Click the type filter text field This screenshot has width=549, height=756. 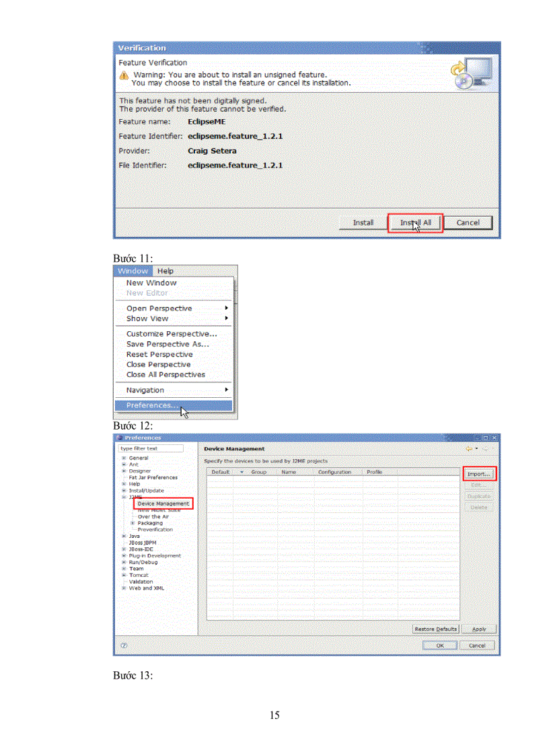point(151,448)
